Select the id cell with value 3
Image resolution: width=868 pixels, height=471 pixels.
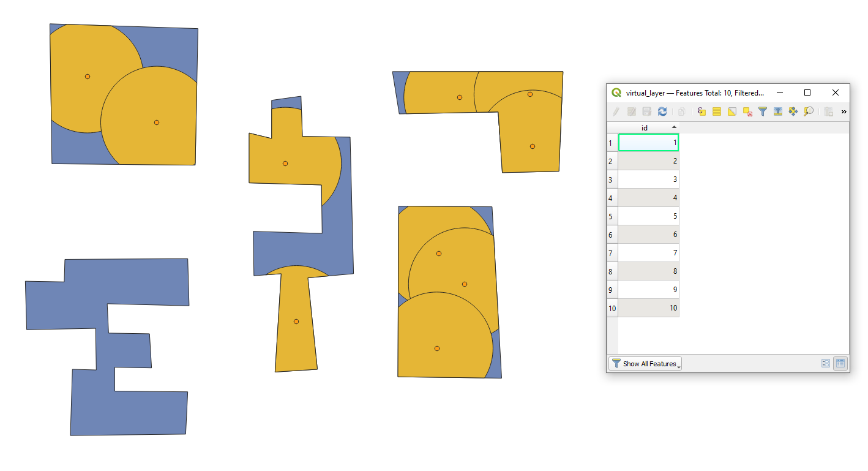pos(649,179)
